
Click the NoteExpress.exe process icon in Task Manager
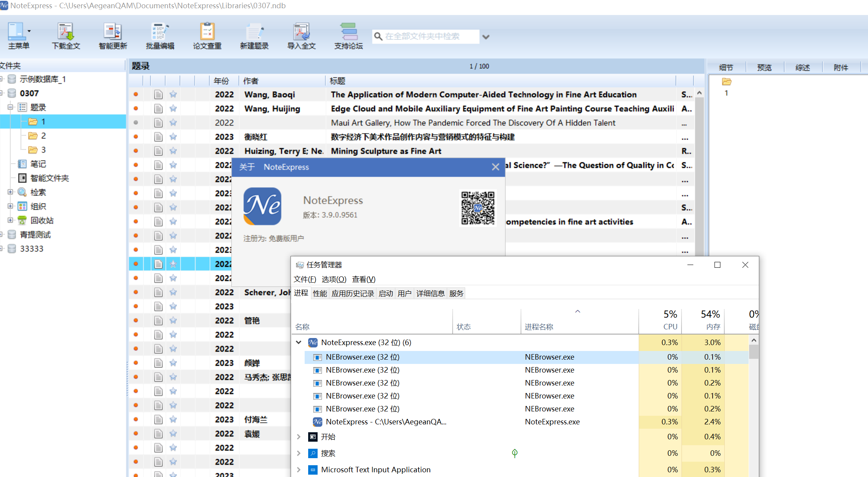(x=313, y=343)
